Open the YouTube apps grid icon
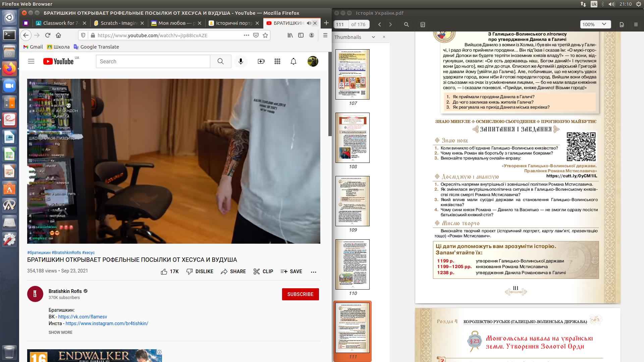 (277, 61)
